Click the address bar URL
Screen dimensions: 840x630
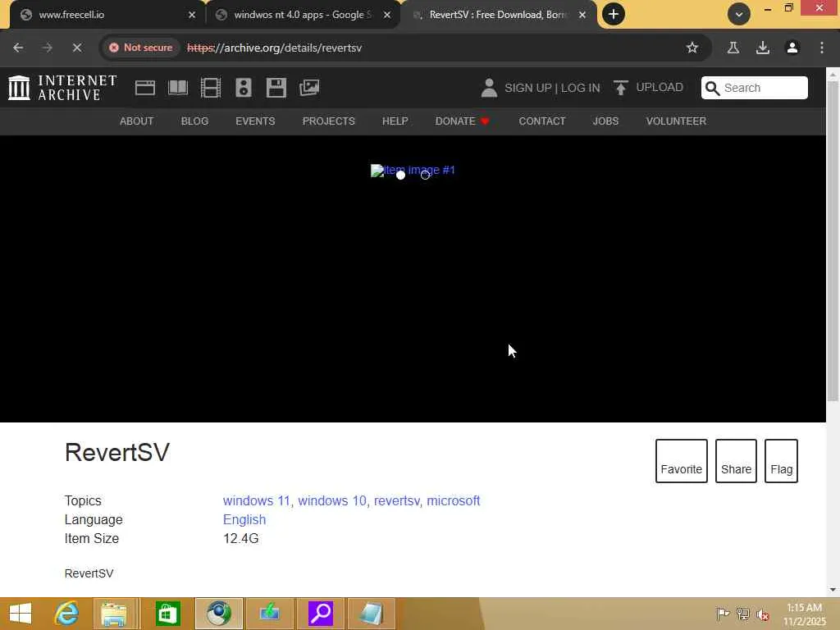[274, 48]
